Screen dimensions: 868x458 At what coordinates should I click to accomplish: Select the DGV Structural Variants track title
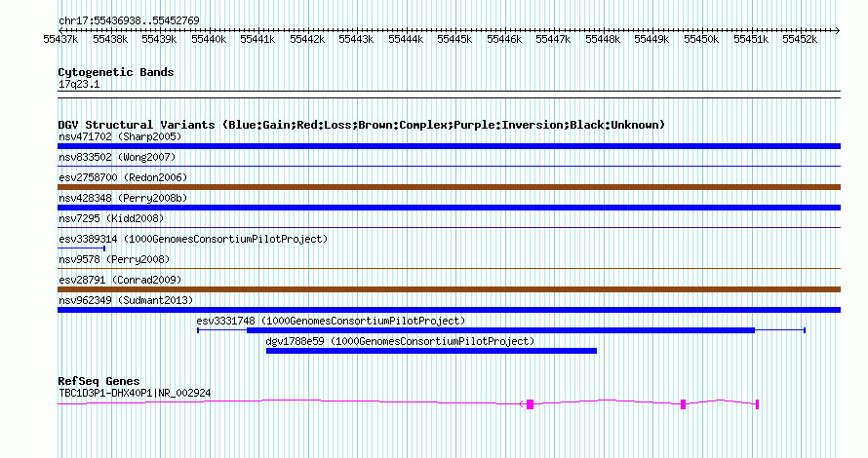pyautogui.click(x=361, y=125)
